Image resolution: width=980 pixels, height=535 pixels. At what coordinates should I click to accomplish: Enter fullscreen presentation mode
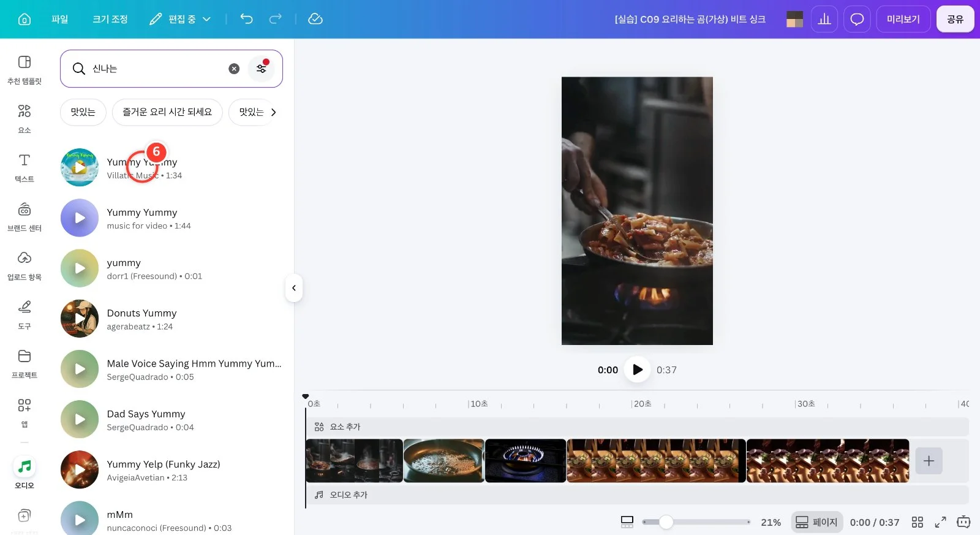(x=940, y=522)
